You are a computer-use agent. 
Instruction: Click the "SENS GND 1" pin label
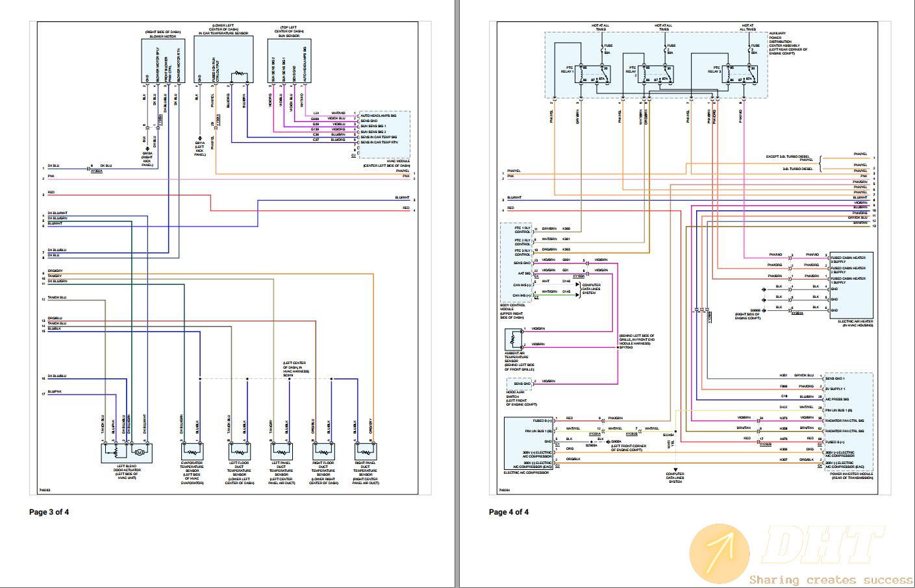pos(834,378)
